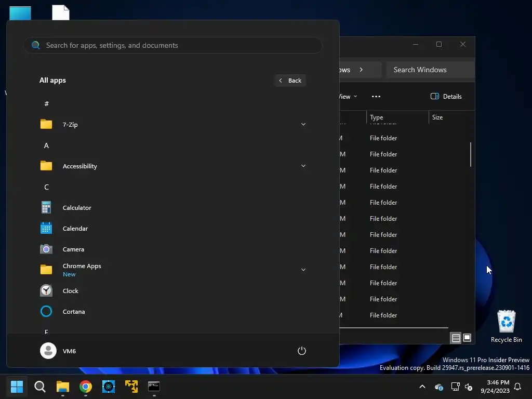Open the Command Prompt taskbar icon
Image resolution: width=532 pixels, height=399 pixels.
(x=154, y=387)
